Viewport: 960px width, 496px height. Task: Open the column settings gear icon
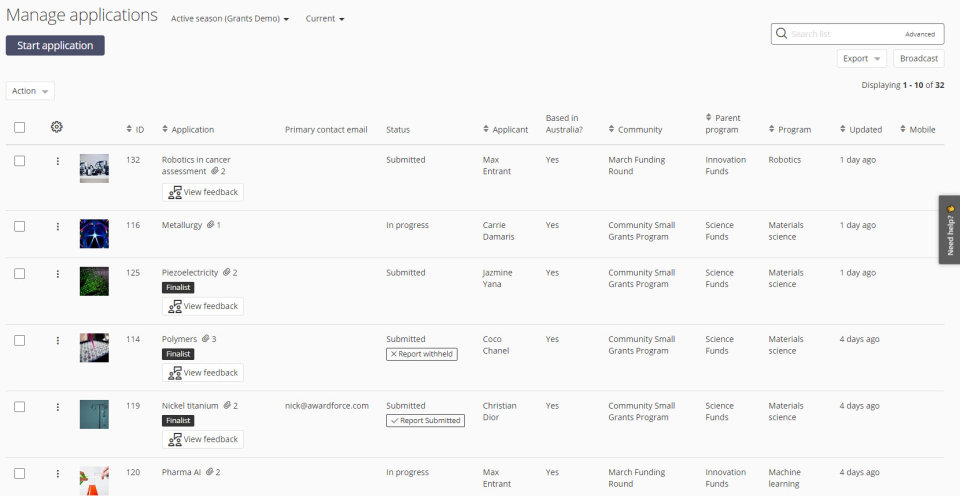pos(57,127)
